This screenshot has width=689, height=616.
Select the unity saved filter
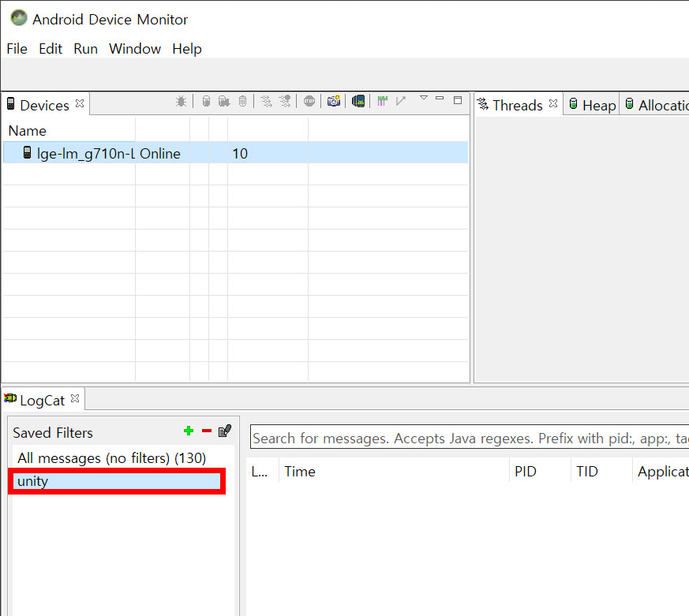[x=117, y=481]
